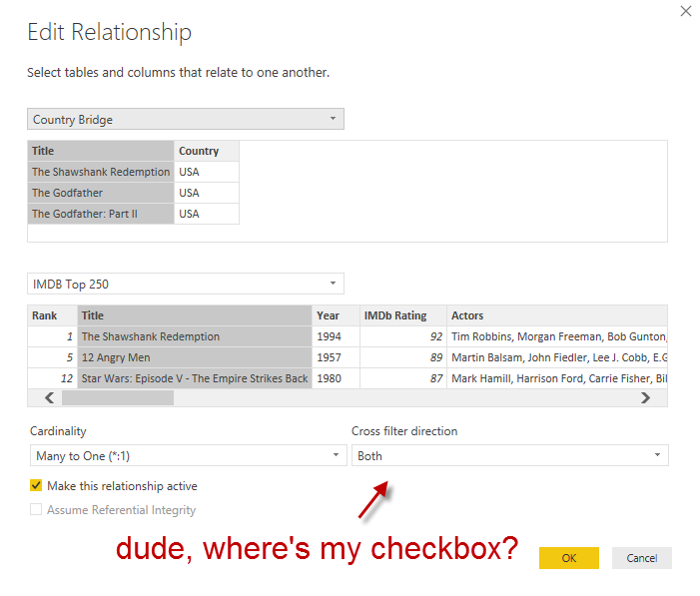Click the Cancel button
Screen dimensions: 700x596
(x=641, y=558)
